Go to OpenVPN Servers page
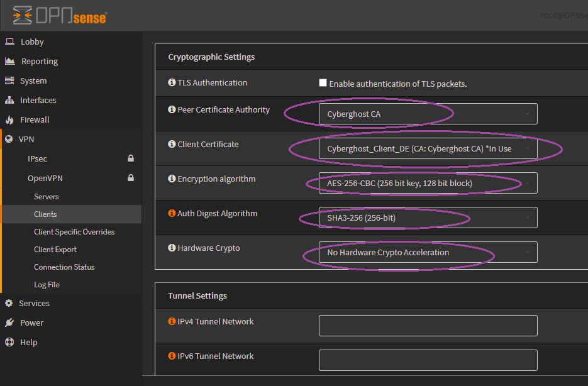This screenshot has height=386, width=588. 46,197
